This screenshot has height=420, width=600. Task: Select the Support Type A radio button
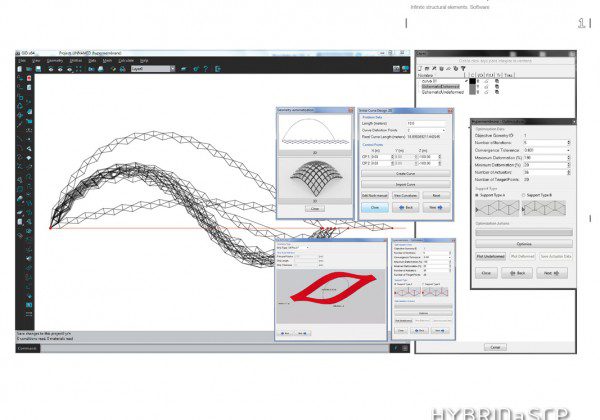pos(477,194)
